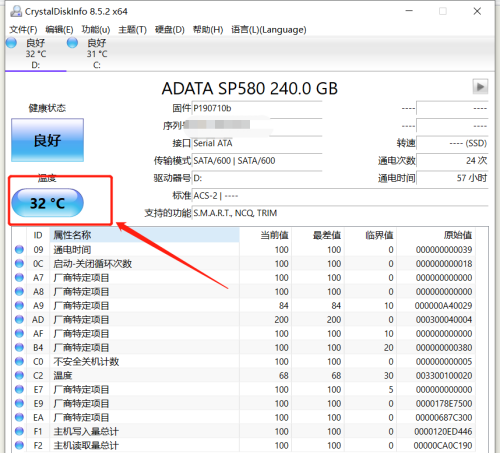This screenshot has height=453, width=500.
Task: Click the 属性名称 column header
Action: 144,235
